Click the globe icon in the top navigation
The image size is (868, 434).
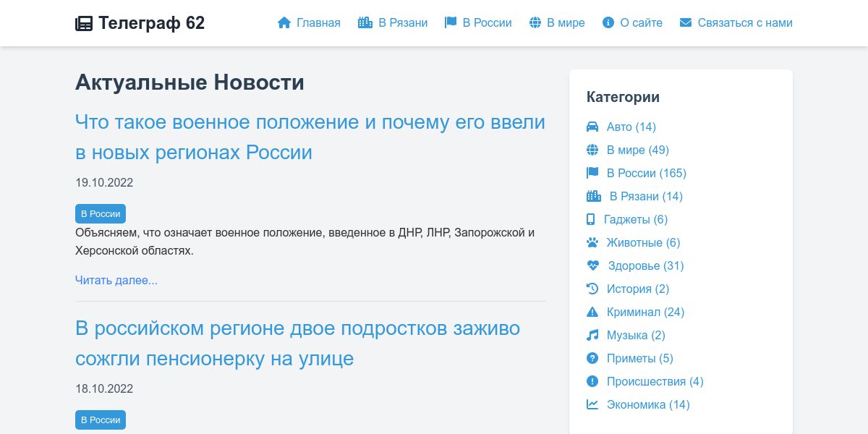[x=535, y=22]
